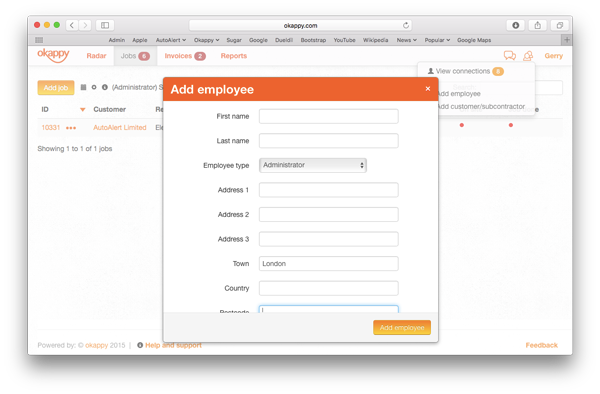The width and height of the screenshot is (600, 394).
Task: Open the connections user icon
Action: 528,56
